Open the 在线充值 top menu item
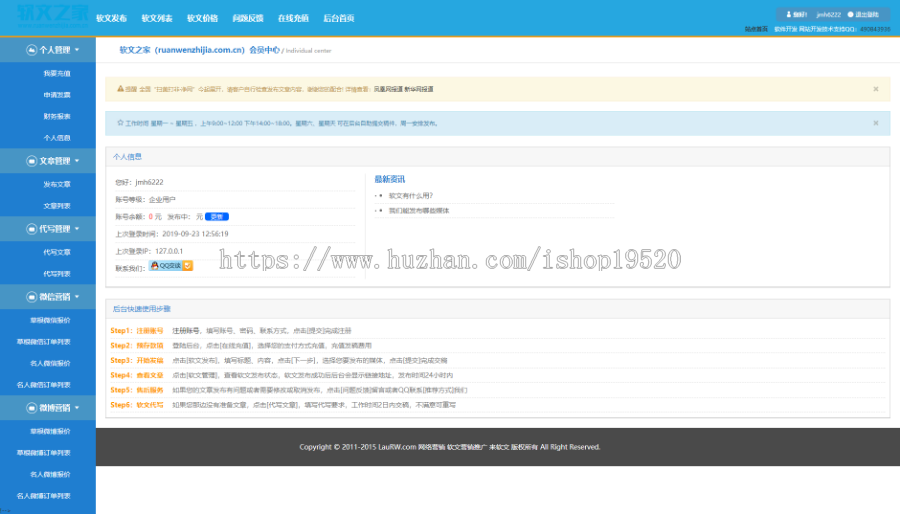 point(293,18)
